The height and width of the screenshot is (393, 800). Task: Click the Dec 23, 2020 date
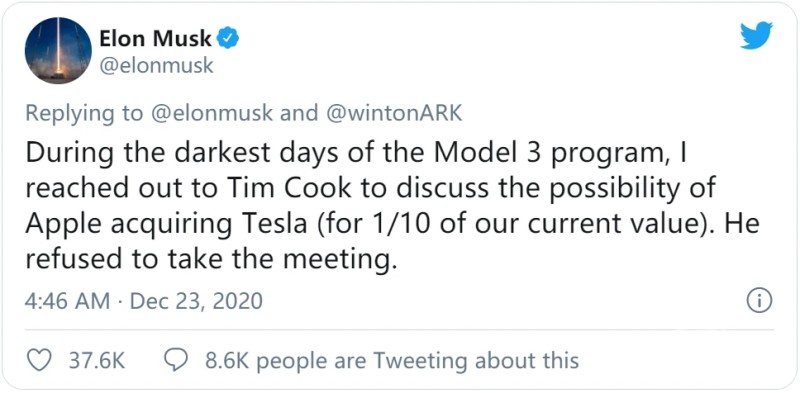click(196, 302)
